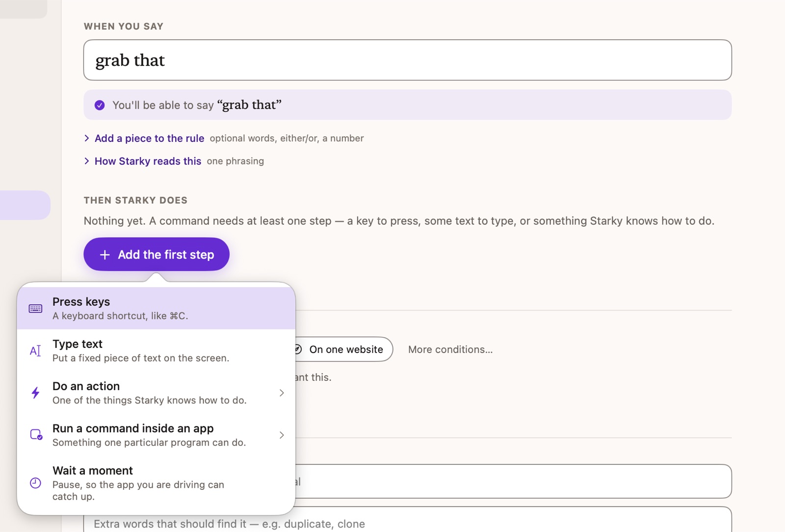Viewport: 785px width, 532px height.
Task: Click the description 'A keyboard shortcut, like ⌘C.'
Action: tap(120, 316)
